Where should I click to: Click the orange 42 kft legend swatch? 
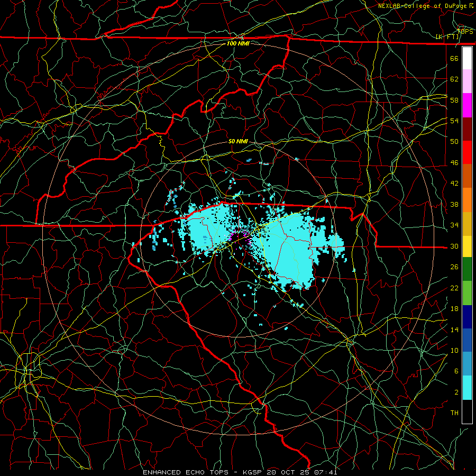coord(467,199)
